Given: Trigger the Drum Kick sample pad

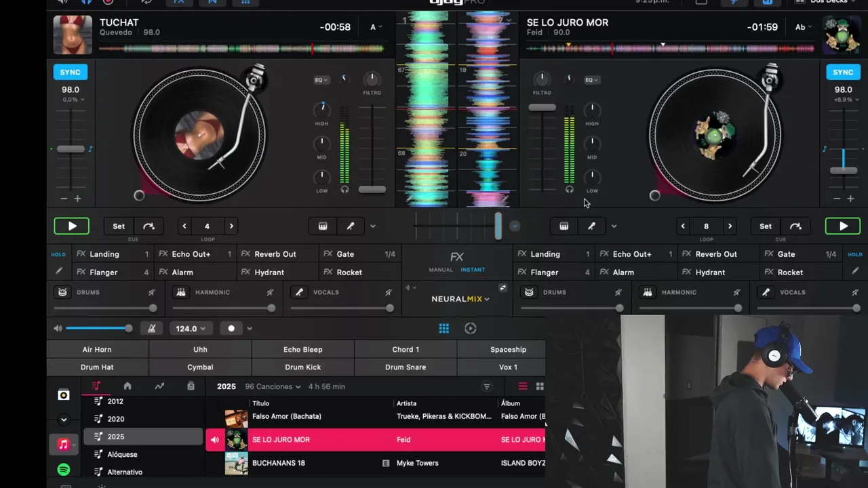Looking at the screenshot, I should point(302,367).
